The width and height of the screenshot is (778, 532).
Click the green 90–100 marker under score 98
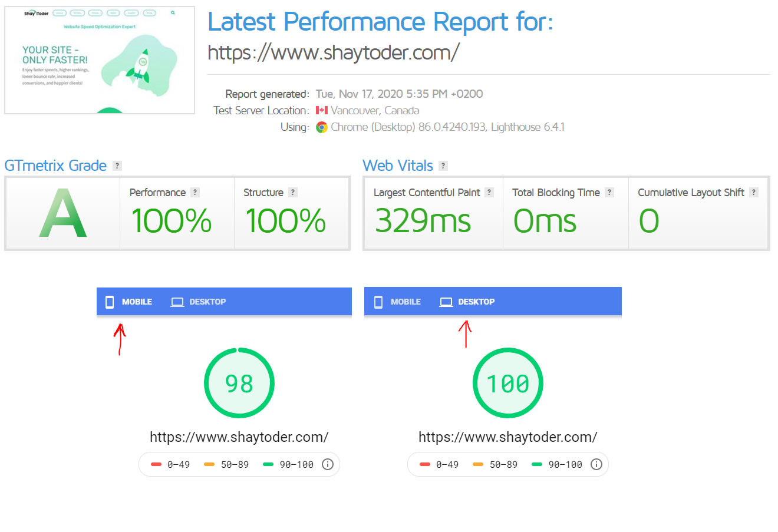[268, 464]
